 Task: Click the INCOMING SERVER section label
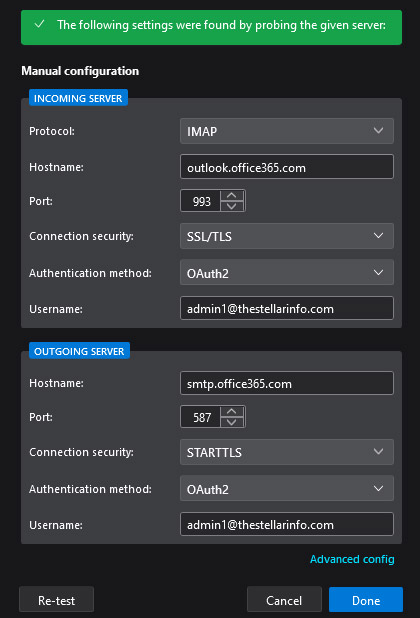tap(78, 98)
